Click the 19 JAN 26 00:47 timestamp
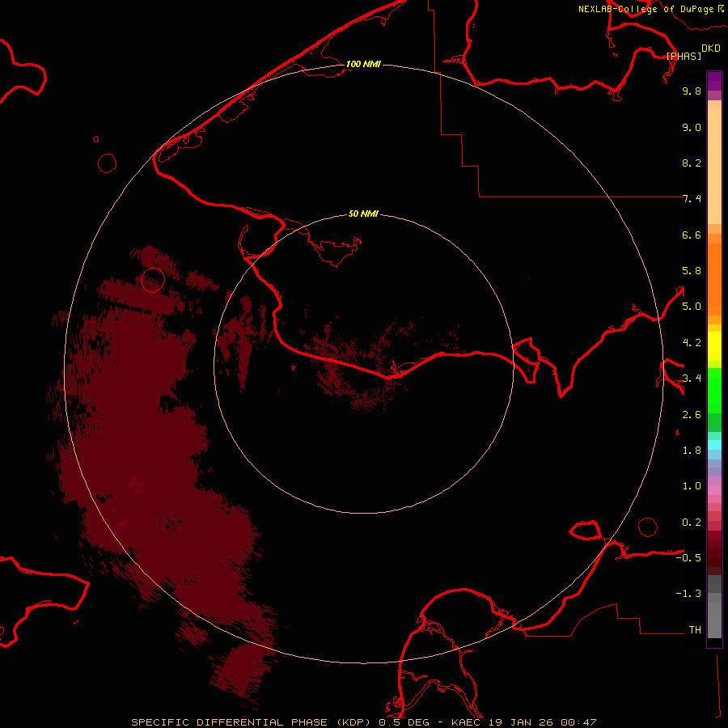 542,722
